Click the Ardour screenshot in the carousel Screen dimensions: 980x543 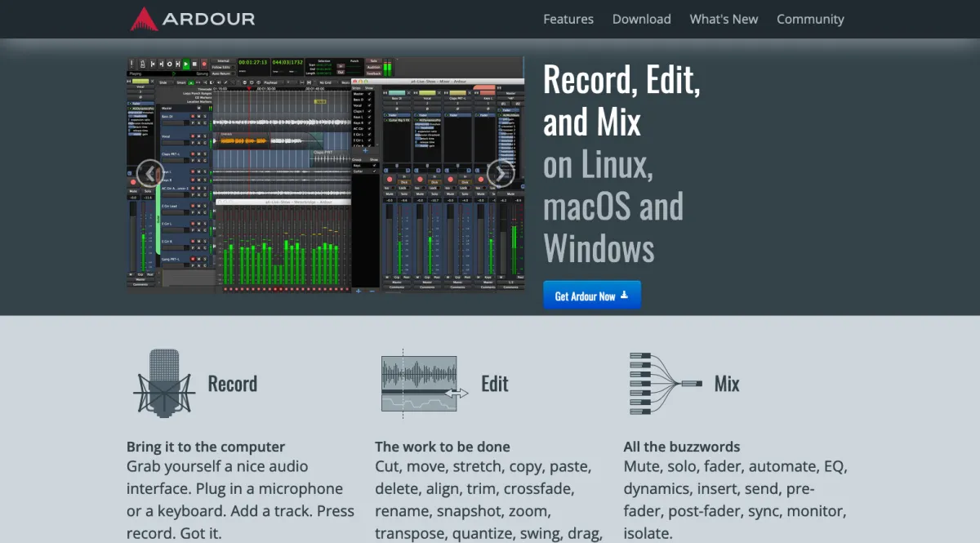coord(325,173)
